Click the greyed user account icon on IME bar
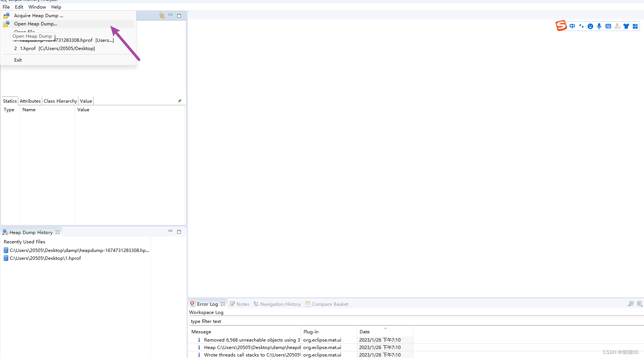 click(617, 26)
